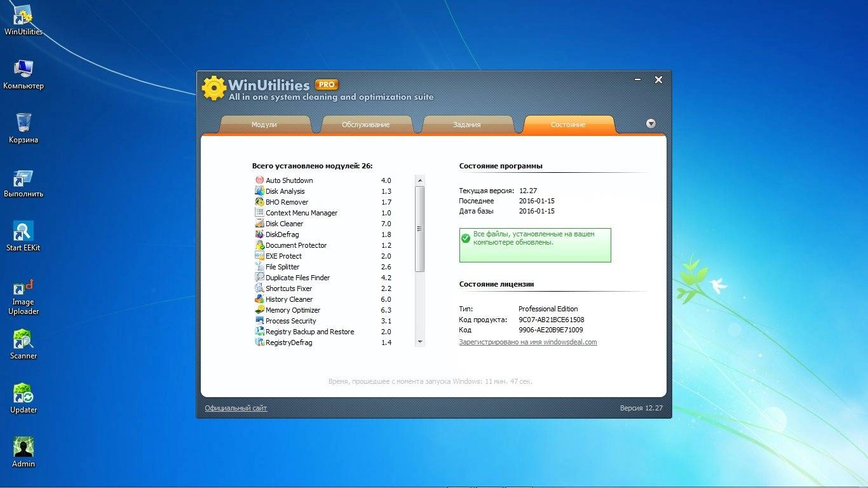Click the RegistryDefrag module icon
868x488 pixels.
pyautogui.click(x=259, y=342)
